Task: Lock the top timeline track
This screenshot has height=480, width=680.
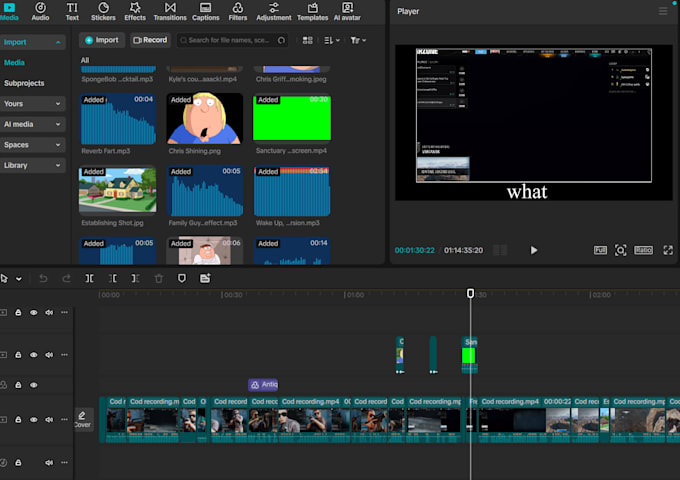Action: coord(18,312)
